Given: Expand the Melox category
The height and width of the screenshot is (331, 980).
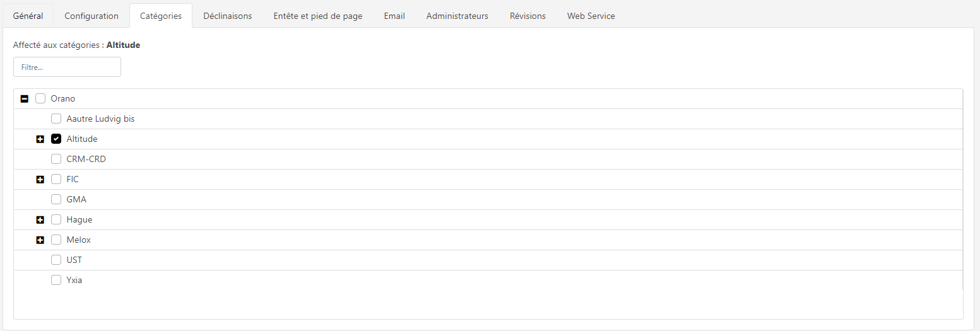Looking at the screenshot, I should [x=40, y=240].
